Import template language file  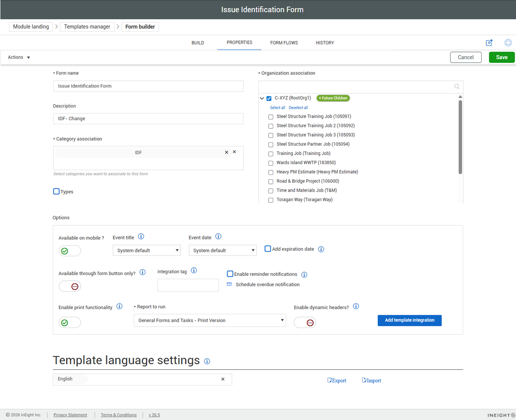click(372, 380)
